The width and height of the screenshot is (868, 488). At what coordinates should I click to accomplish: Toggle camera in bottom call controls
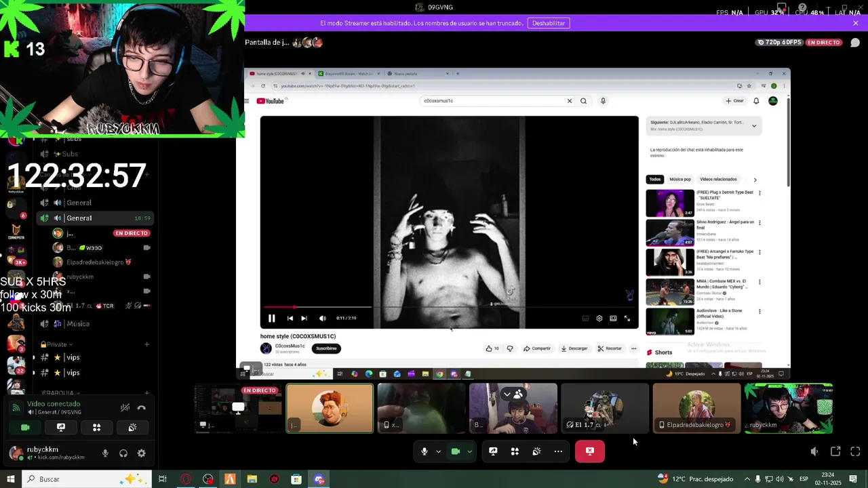pyautogui.click(x=456, y=451)
